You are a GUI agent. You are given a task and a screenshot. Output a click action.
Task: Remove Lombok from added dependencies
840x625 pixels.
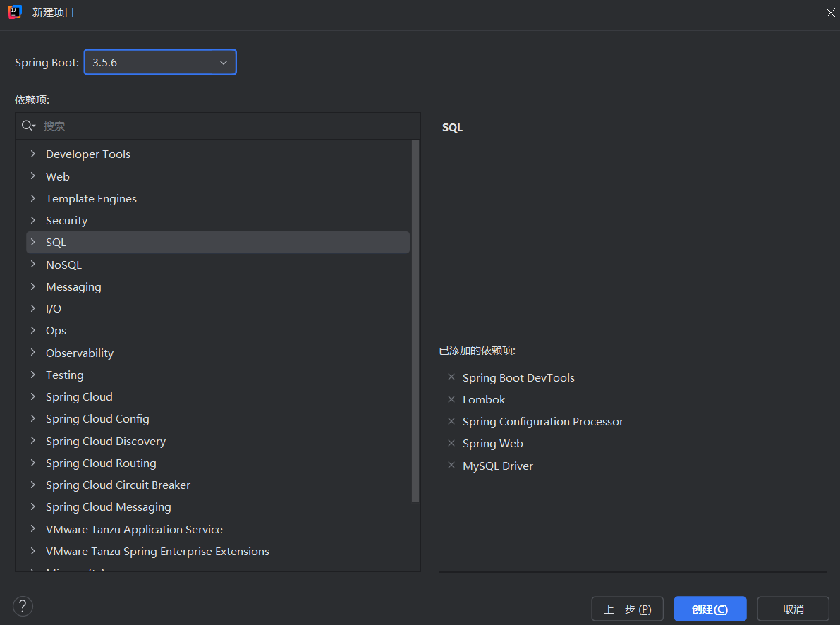click(x=451, y=399)
